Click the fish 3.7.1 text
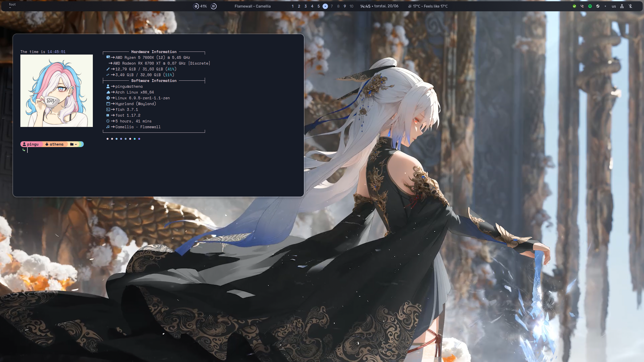 point(127,110)
